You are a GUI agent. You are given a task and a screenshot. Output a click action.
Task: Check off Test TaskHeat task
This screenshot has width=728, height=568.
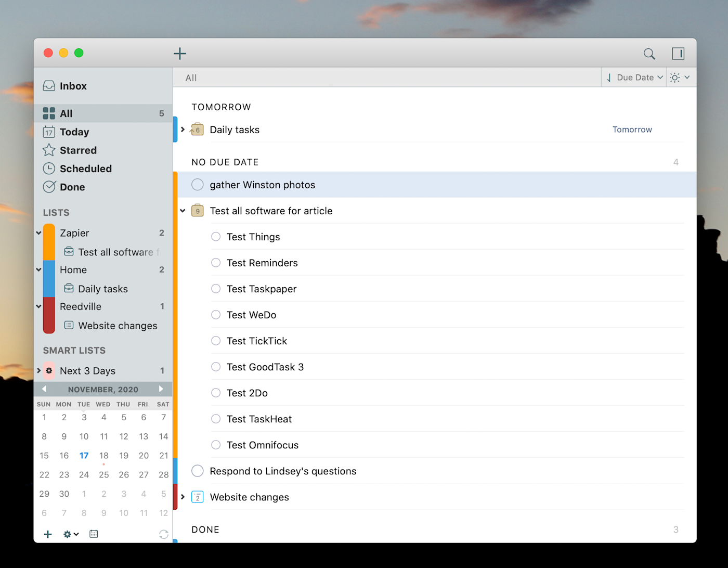[x=216, y=419]
